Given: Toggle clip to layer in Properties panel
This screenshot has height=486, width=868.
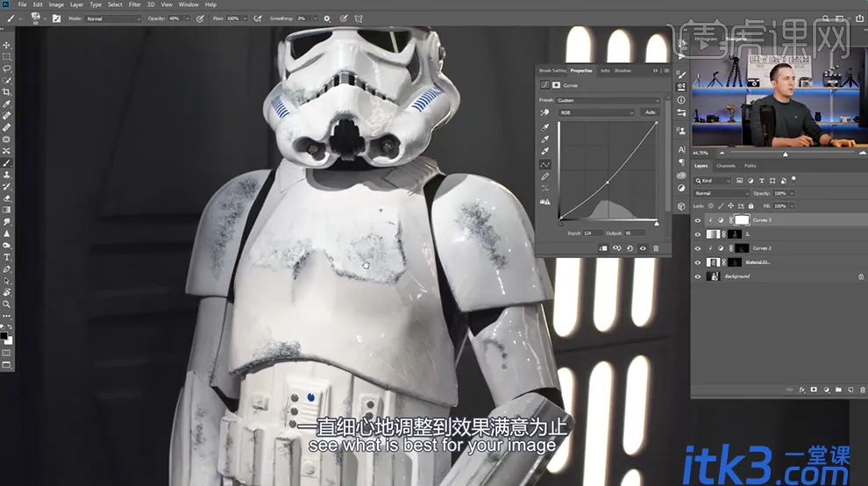Looking at the screenshot, I should (x=603, y=249).
